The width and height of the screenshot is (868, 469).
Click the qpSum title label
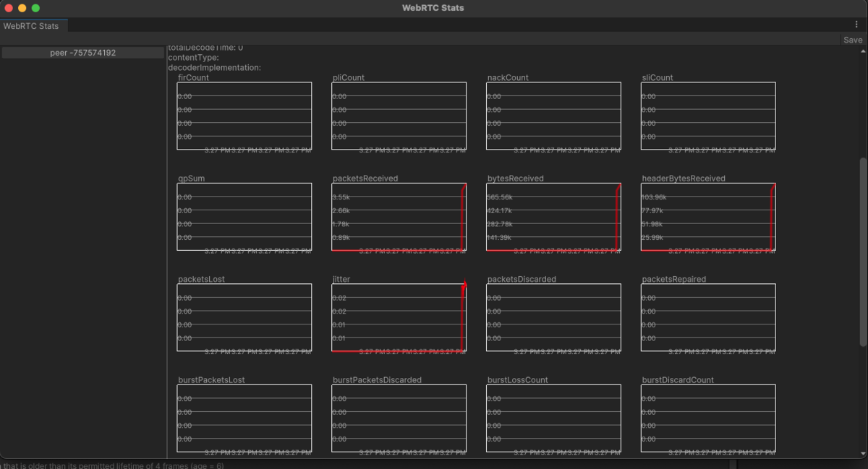tap(192, 178)
